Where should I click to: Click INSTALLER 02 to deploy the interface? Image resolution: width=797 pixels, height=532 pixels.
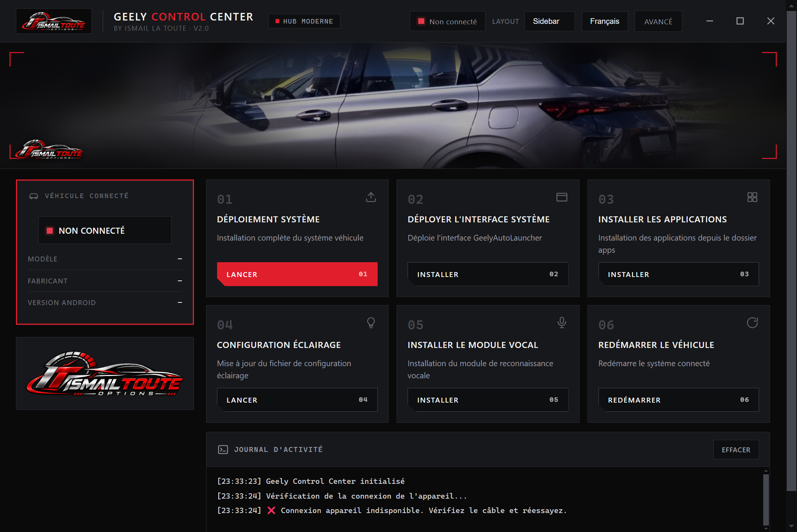pos(488,274)
